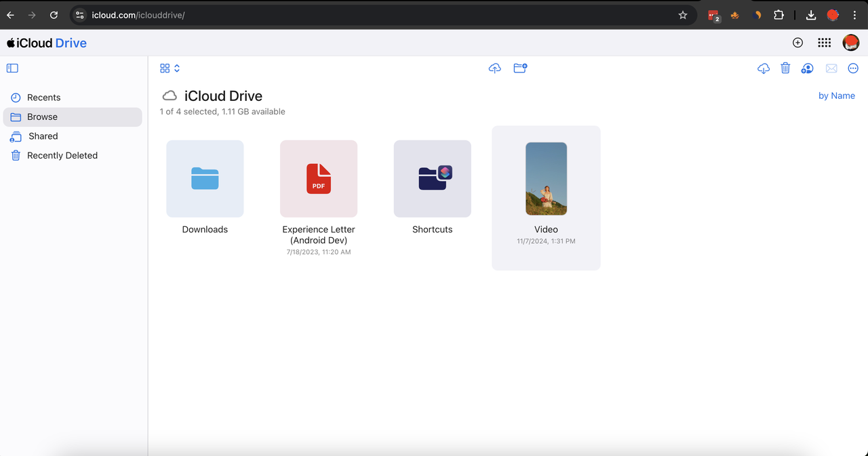Screen dimensions: 868x456
Task: Click the plus create icon in header
Action: tap(797, 43)
